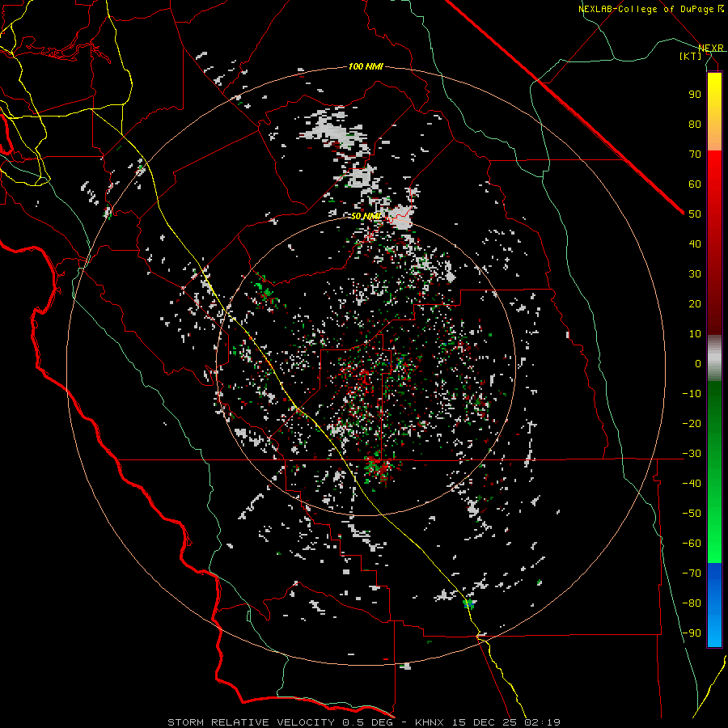
Task: Click the '-20' value on velocity scale
Action: [x=692, y=424]
